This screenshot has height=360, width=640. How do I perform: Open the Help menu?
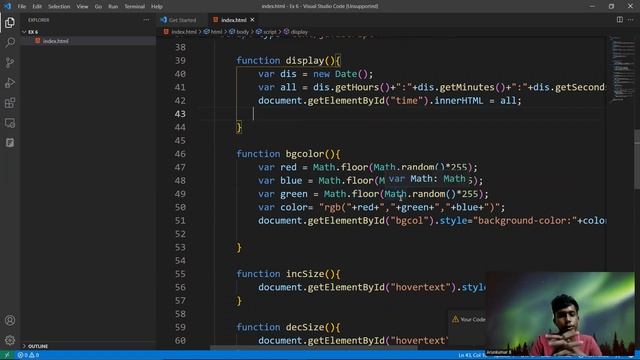click(x=157, y=7)
